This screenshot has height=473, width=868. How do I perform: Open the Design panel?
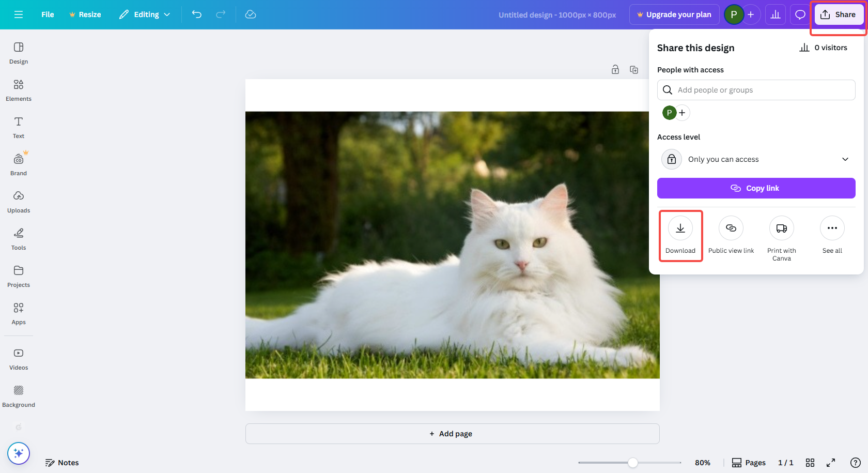[x=19, y=53]
